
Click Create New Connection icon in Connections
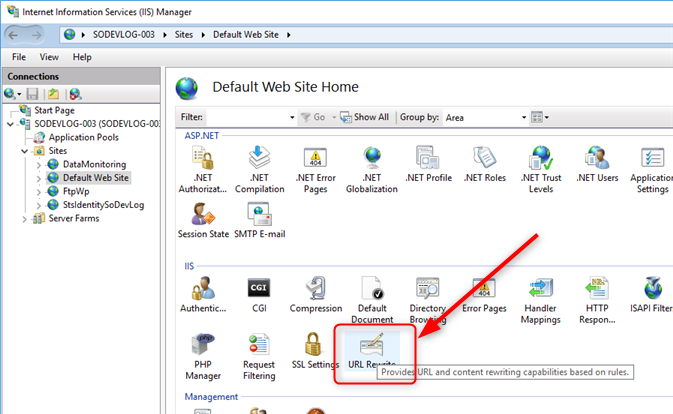tap(10, 94)
